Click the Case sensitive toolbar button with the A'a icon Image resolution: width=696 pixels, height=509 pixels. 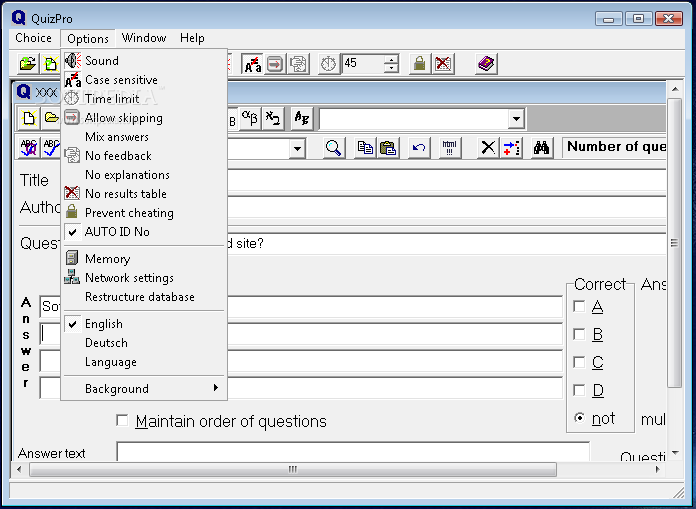pyautogui.click(x=253, y=64)
